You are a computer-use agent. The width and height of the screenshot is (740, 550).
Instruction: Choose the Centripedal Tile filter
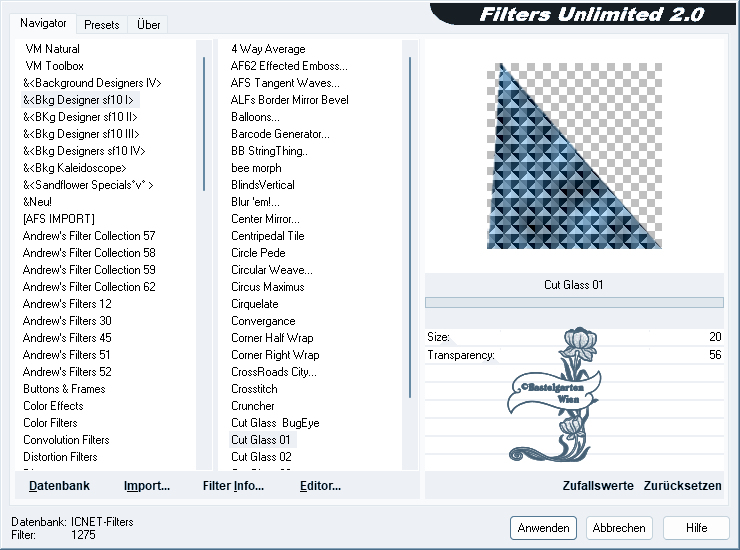point(268,236)
